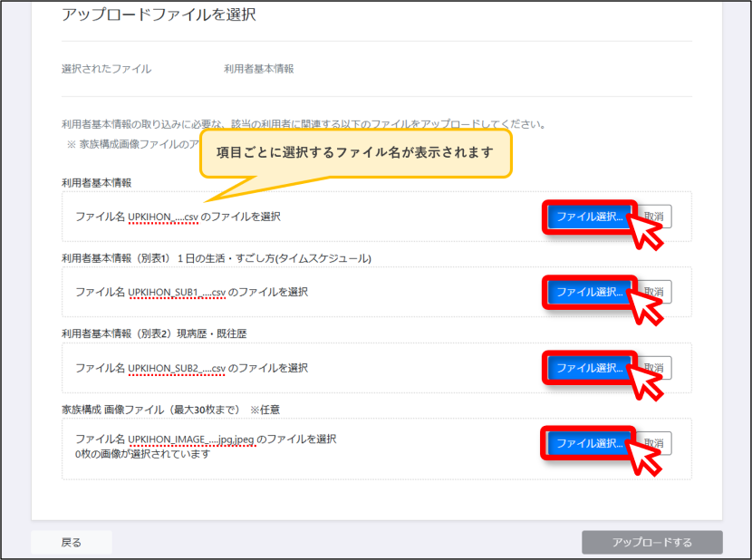Click the UPKIHON_IMAGE_....jpg,jpeg file name text
Screen dimensions: 752x560
pyautogui.click(x=191, y=439)
